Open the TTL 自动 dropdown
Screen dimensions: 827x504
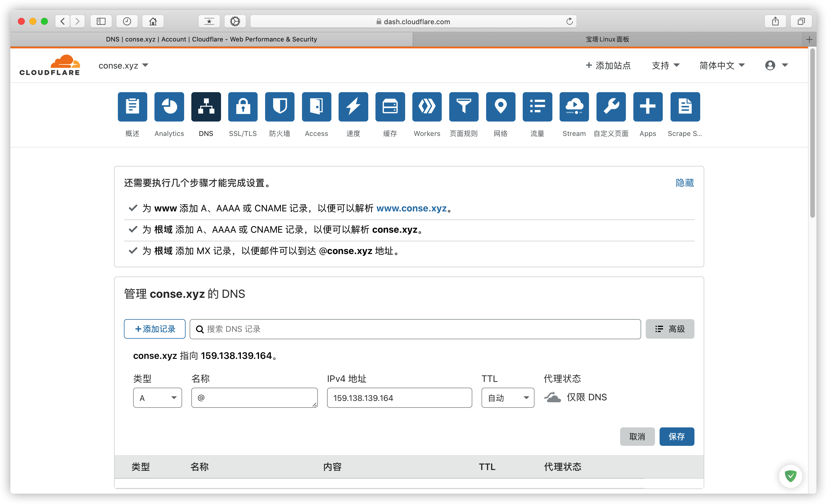pyautogui.click(x=508, y=398)
